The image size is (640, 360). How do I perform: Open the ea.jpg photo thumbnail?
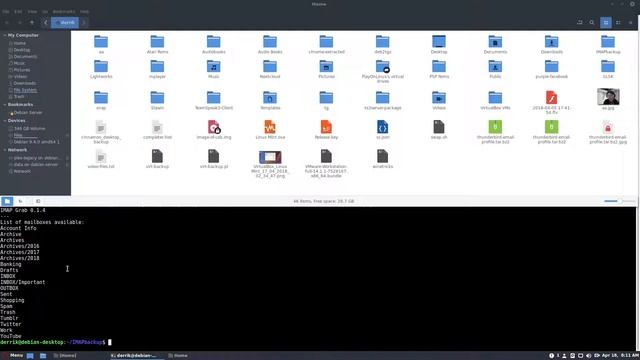[608, 99]
